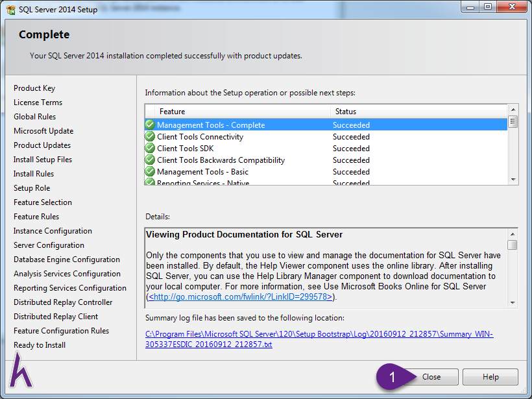Click the Status column header
The height and width of the screenshot is (399, 532).
(418, 112)
